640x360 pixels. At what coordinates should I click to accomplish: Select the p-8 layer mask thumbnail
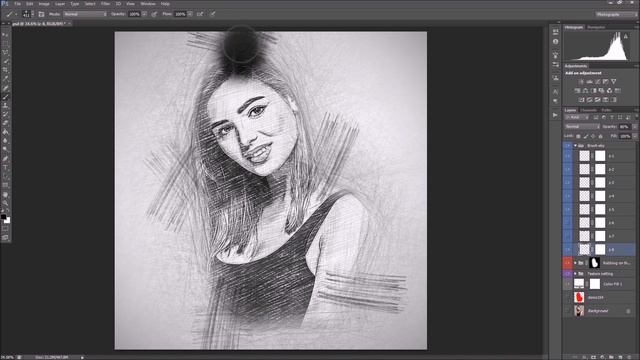pyautogui.click(x=600, y=249)
